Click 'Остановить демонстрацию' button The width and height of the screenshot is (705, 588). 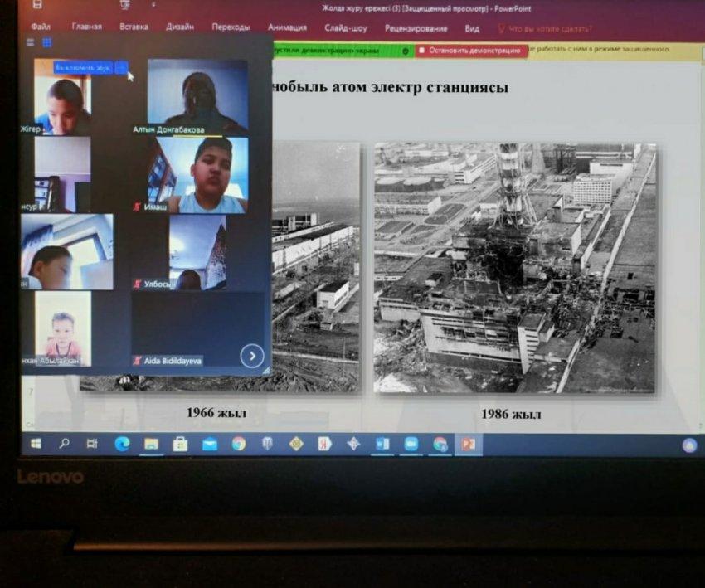coord(471,51)
